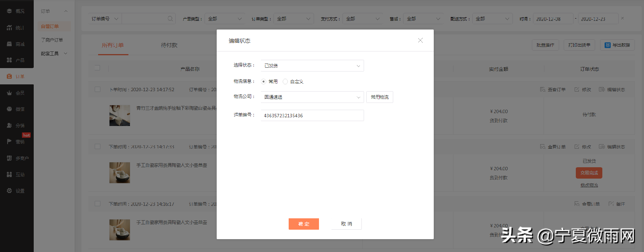The height and width of the screenshot is (252, 644).
Task: Select the 自定义 logistics radio button
Action: tap(285, 81)
